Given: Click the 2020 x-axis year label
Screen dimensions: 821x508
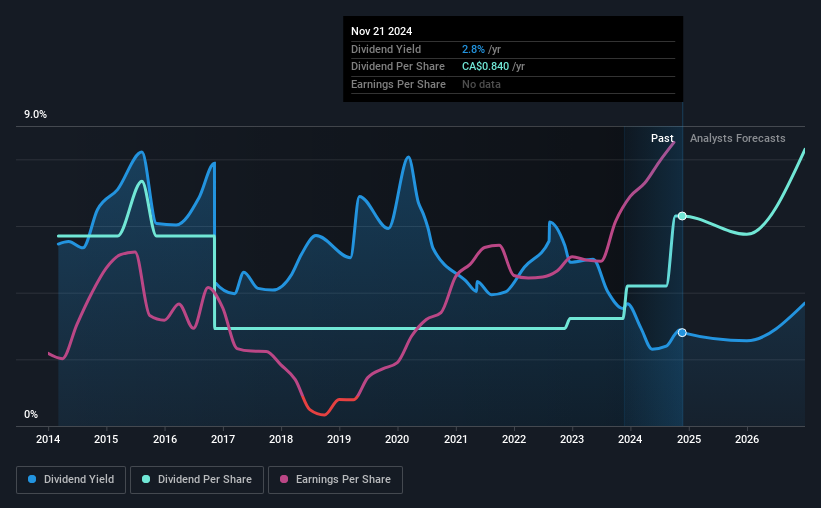Looking at the screenshot, I should pos(397,439).
